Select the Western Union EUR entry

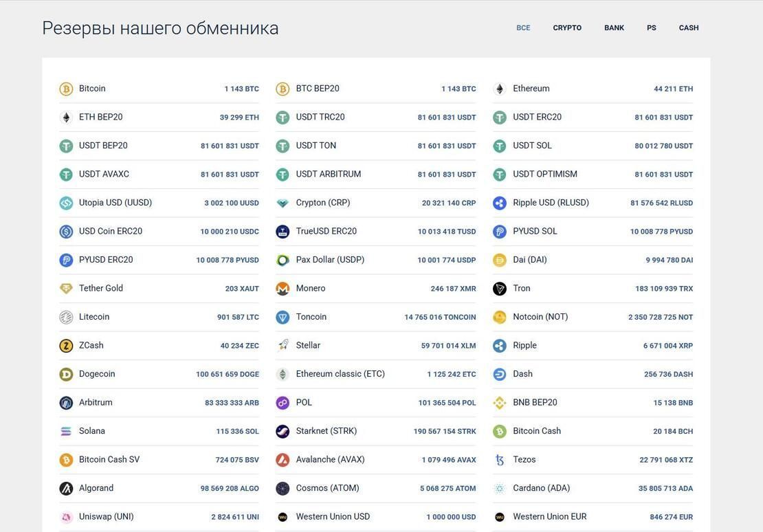tap(549, 516)
